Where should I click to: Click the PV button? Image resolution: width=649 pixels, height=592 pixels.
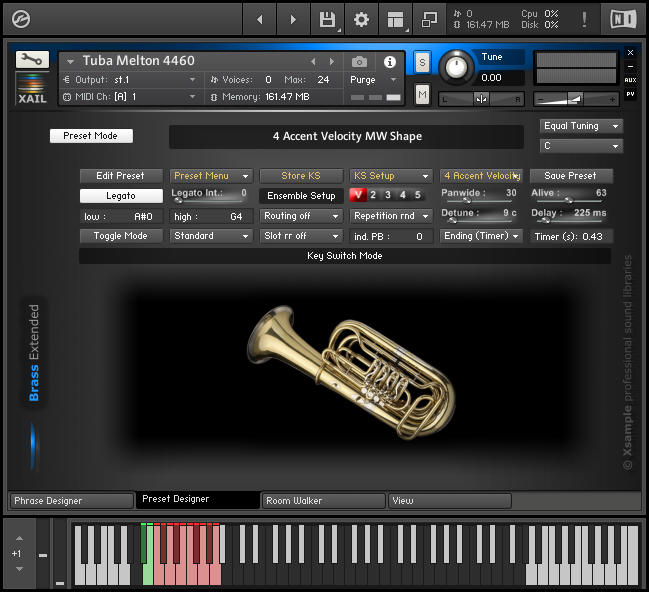(630, 94)
